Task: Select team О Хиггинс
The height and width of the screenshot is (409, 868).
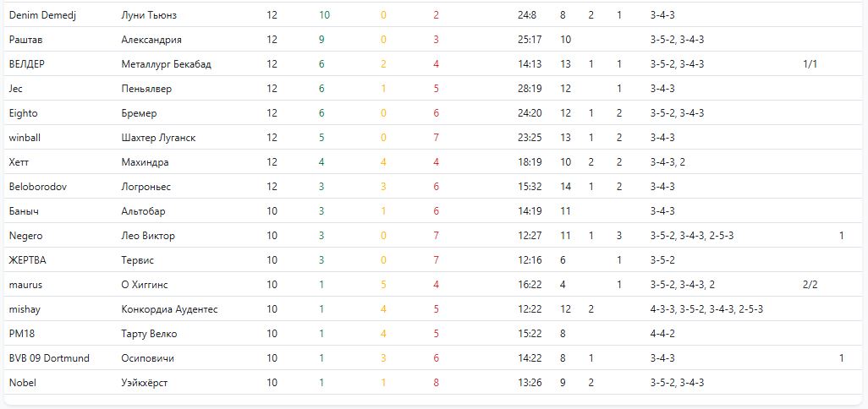Action: click(145, 285)
